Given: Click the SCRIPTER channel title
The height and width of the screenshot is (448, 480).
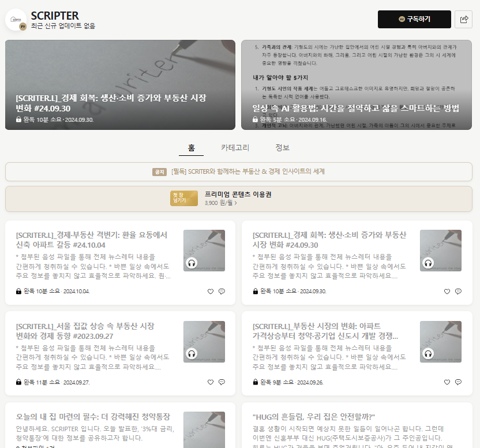Looking at the screenshot, I should pos(55,16).
